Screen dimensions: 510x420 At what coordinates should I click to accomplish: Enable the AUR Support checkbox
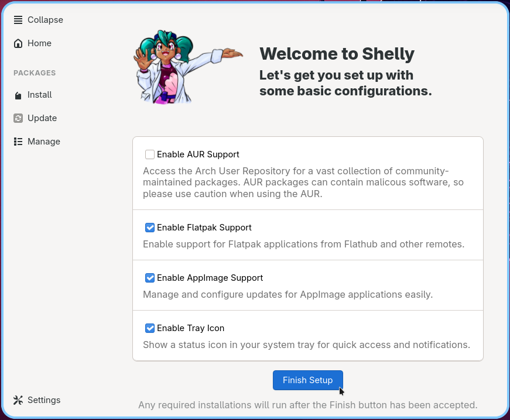point(150,154)
